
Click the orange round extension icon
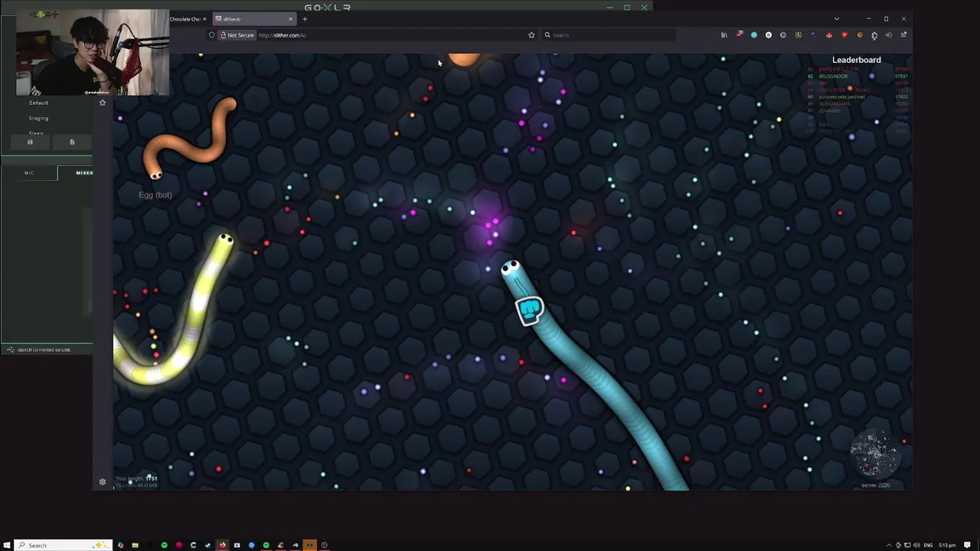pos(859,35)
